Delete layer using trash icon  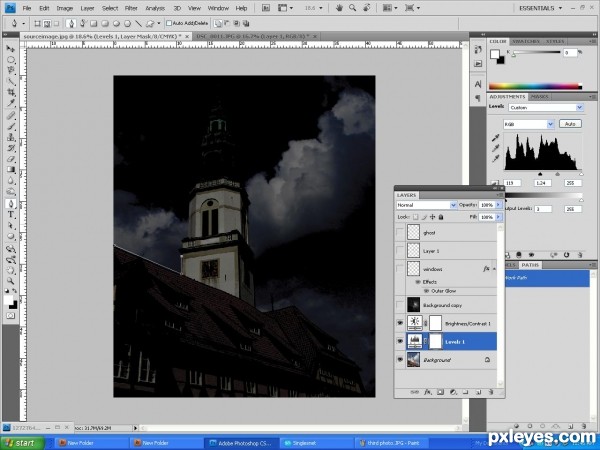[491, 392]
